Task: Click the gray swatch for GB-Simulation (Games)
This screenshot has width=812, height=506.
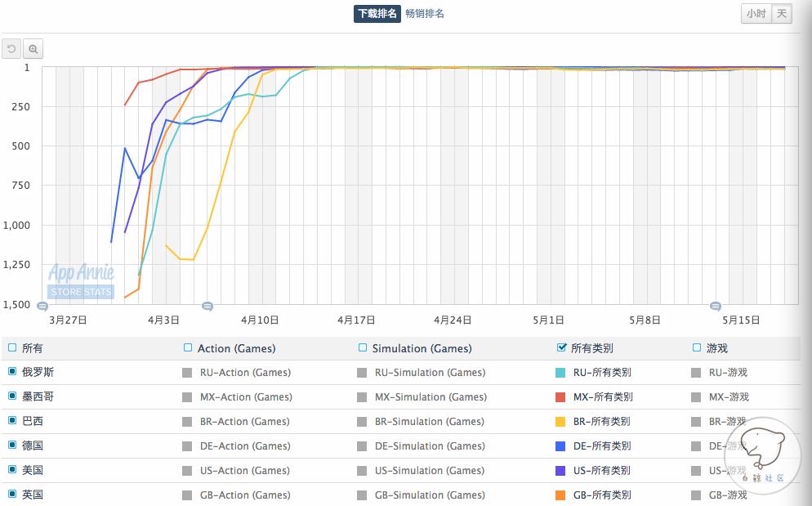Action: [x=362, y=495]
